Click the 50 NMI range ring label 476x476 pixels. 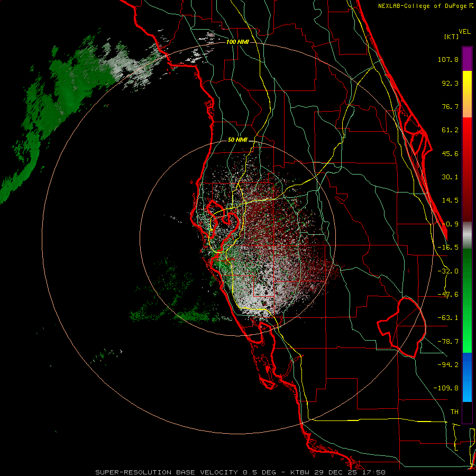point(237,140)
